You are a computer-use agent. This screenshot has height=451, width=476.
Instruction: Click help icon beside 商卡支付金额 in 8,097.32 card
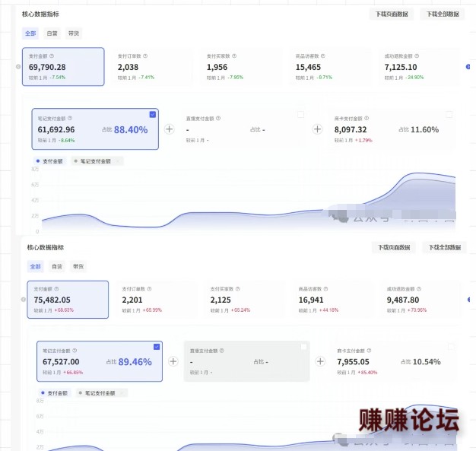click(367, 118)
